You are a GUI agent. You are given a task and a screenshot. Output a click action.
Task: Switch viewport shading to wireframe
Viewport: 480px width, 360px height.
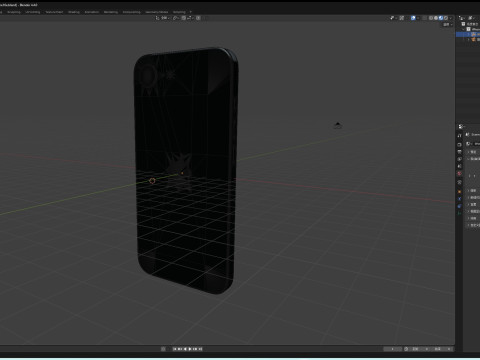pyautogui.click(x=431, y=18)
